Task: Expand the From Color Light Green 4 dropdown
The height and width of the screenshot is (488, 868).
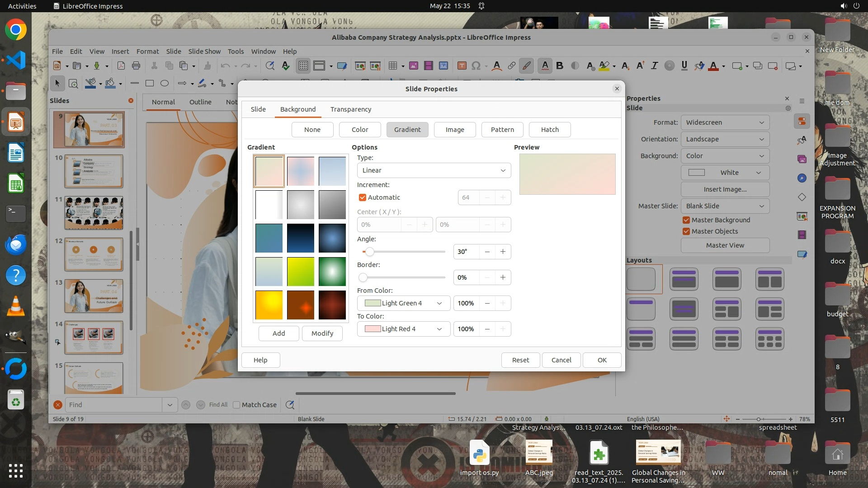Action: [403, 303]
